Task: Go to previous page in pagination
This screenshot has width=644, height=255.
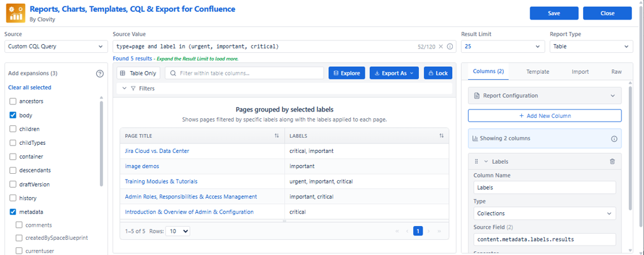Action: pyautogui.click(x=408, y=231)
